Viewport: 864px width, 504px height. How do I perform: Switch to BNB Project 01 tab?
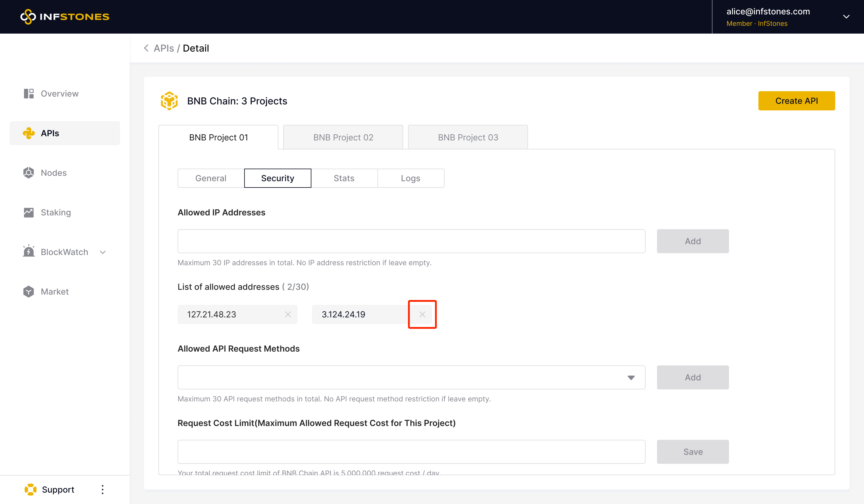tap(218, 137)
